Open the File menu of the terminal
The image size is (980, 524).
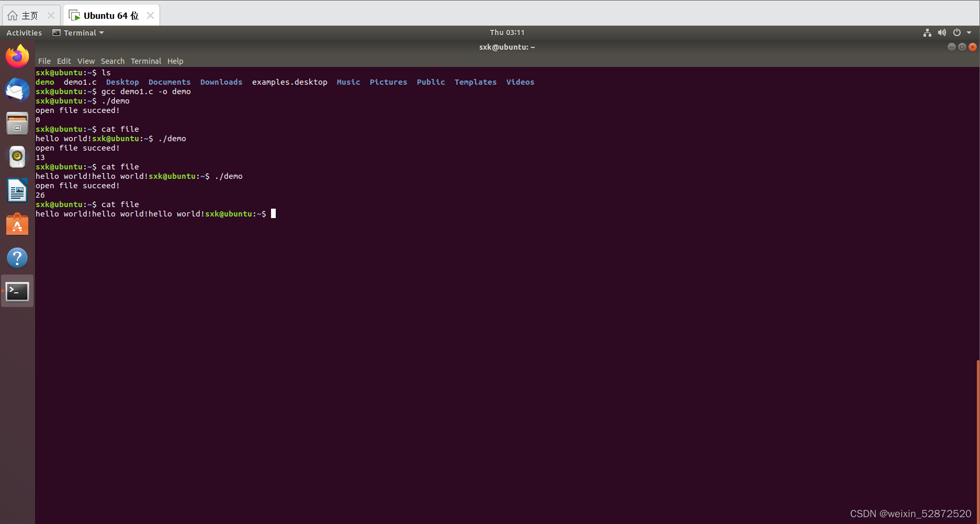tap(44, 61)
